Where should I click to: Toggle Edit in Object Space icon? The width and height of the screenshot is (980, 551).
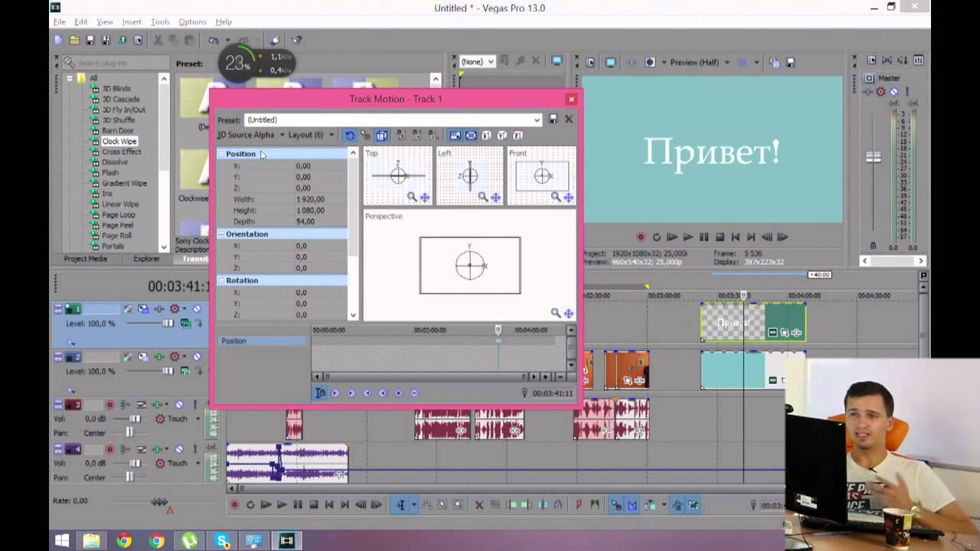381,135
